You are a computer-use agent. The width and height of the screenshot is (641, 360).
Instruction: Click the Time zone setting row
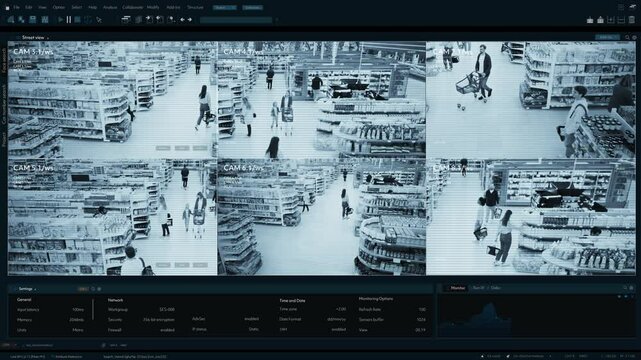point(312,309)
